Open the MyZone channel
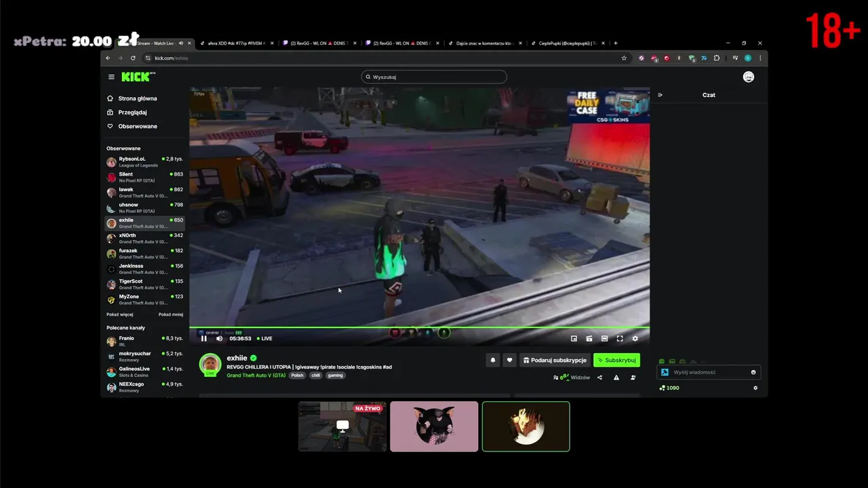The image size is (868, 488). [144, 299]
